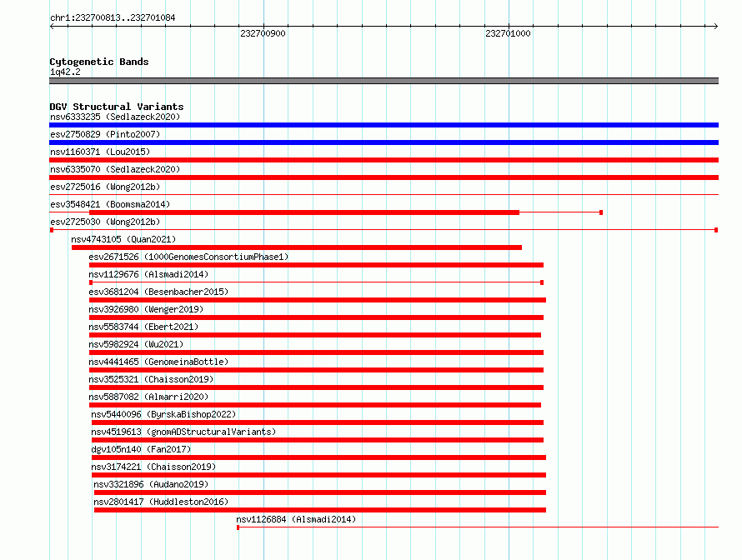Open variant esv3548421 (Boomsma2014) label
The height and width of the screenshot is (560, 742).
pyautogui.click(x=110, y=204)
